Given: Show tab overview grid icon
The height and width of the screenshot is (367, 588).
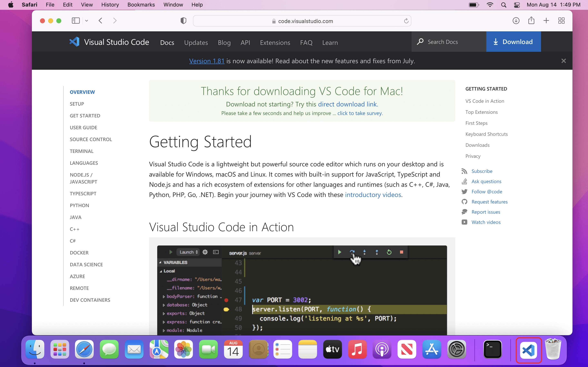Looking at the screenshot, I should (561, 21).
